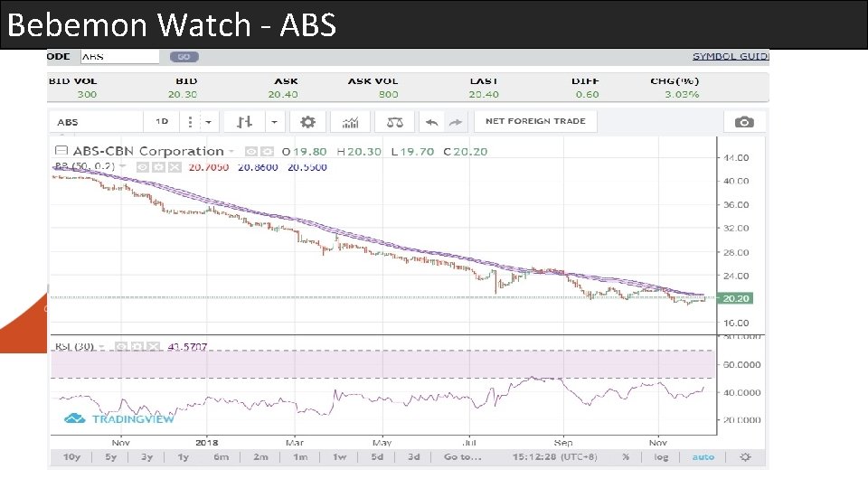The image size is (868, 488).
Task: Toggle RSI (30) visibility eye
Action: coord(121,346)
